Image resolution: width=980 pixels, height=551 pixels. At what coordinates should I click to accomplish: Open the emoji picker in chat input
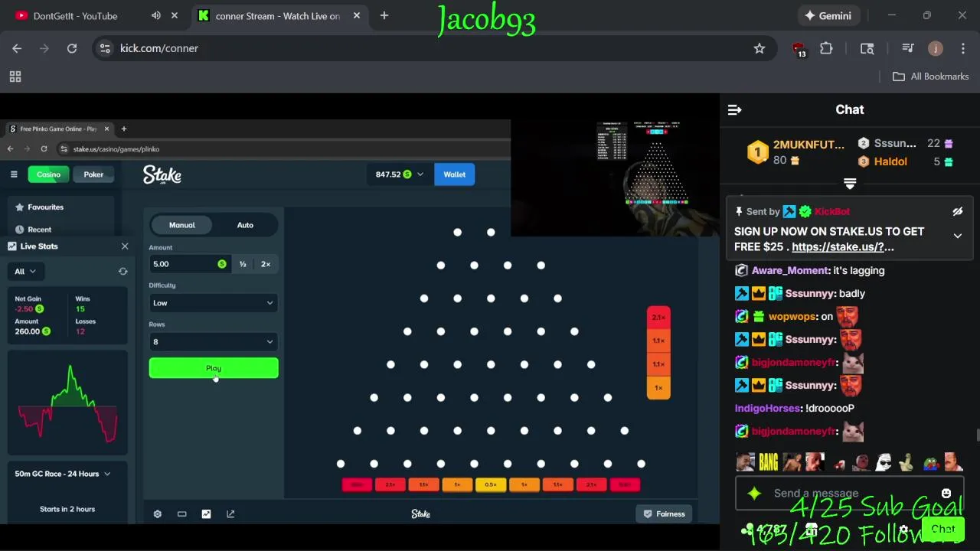[946, 494]
